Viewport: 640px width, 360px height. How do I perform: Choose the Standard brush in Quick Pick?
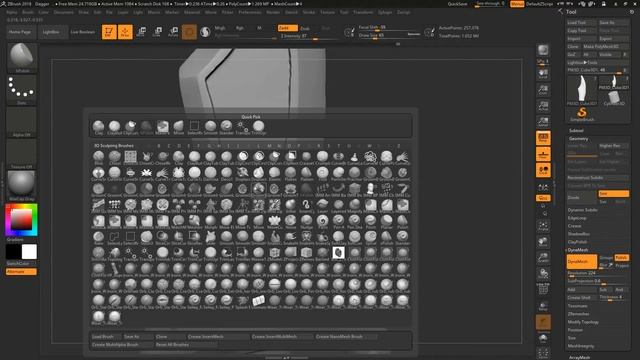click(227, 127)
